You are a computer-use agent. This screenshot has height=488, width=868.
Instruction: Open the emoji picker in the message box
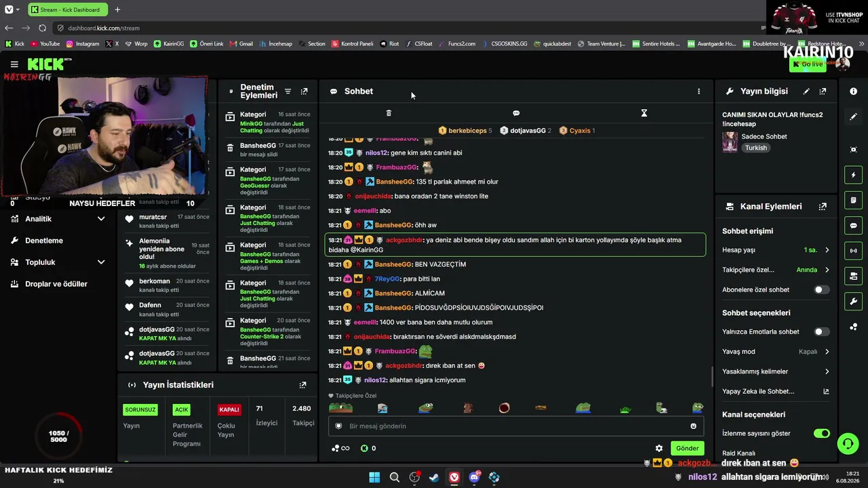(693, 426)
